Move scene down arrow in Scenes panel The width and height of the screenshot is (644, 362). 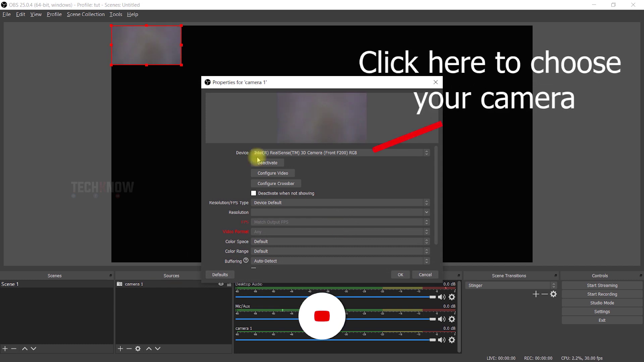click(x=33, y=349)
